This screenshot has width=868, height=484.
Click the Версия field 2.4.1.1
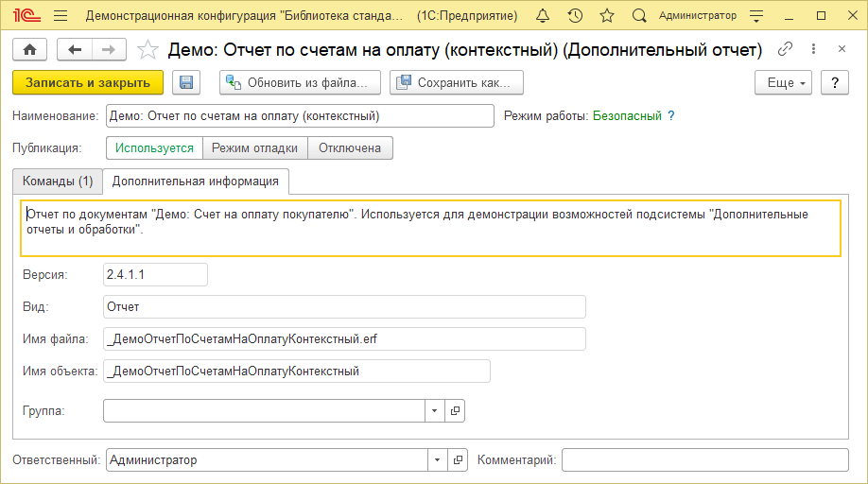156,275
